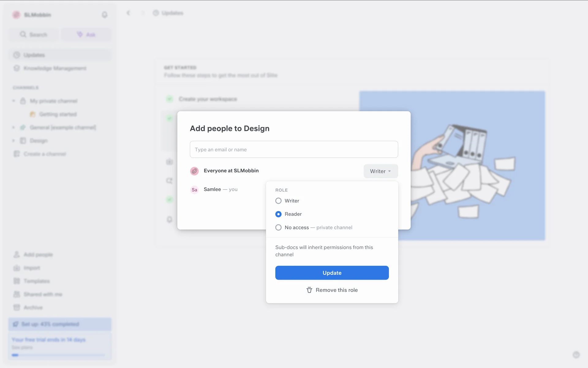This screenshot has height=368, width=588.
Task: Click the notification bell in sidebar
Action: pyautogui.click(x=104, y=15)
